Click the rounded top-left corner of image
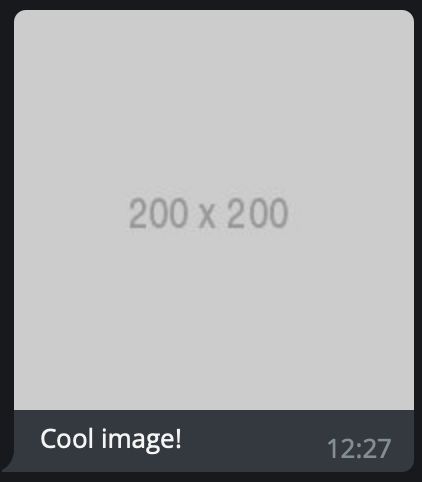This screenshot has height=482, width=422. (19, 15)
